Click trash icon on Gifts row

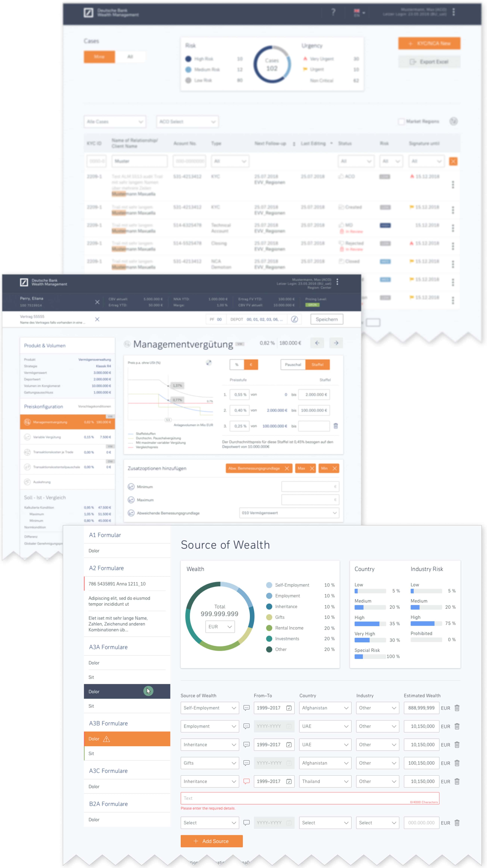click(457, 763)
